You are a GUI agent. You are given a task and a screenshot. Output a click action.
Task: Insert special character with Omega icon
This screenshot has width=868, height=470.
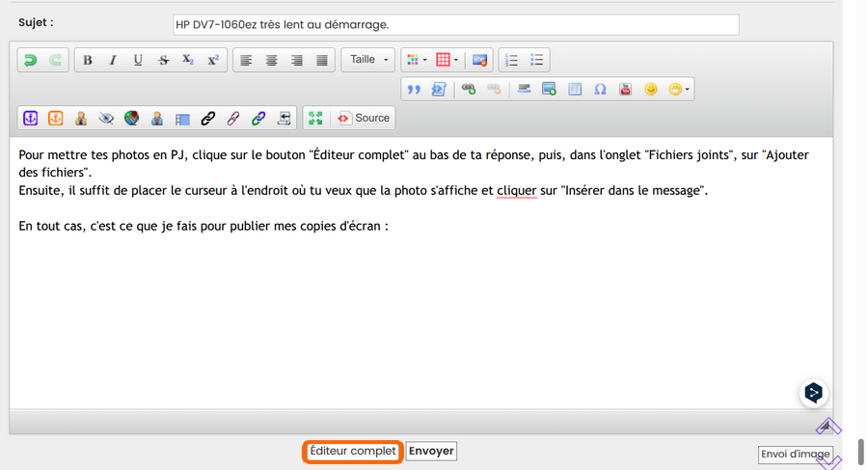[600, 90]
